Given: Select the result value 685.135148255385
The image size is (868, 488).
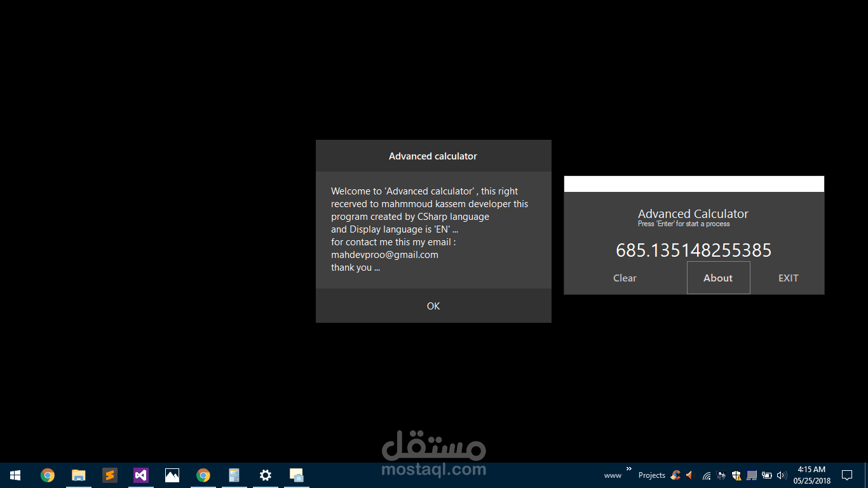Looking at the screenshot, I should [x=694, y=250].
